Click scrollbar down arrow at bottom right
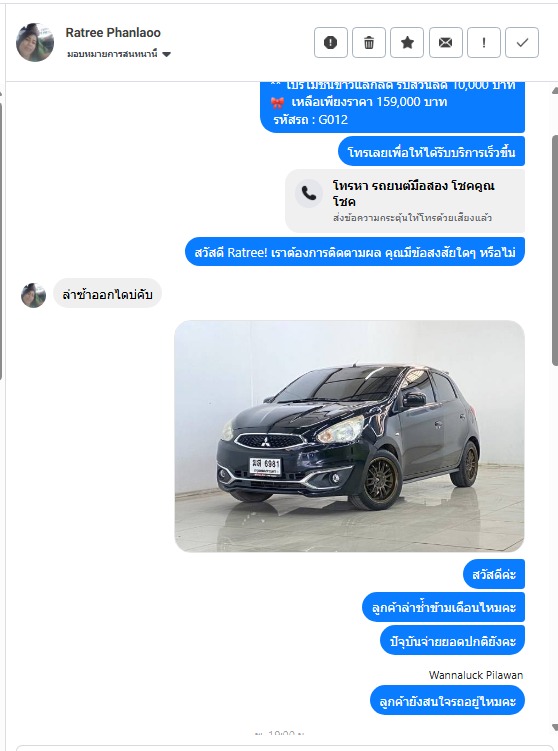Image resolution: width=558 pixels, height=751 pixels. [555, 727]
